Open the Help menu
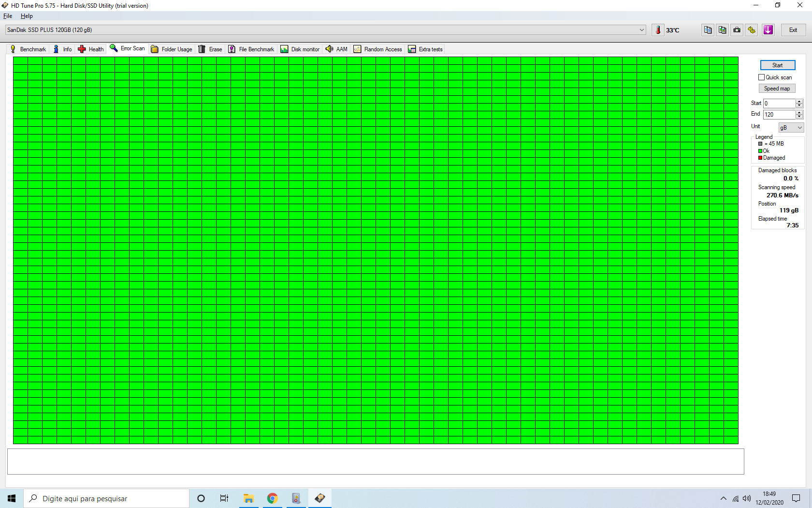 click(x=27, y=16)
